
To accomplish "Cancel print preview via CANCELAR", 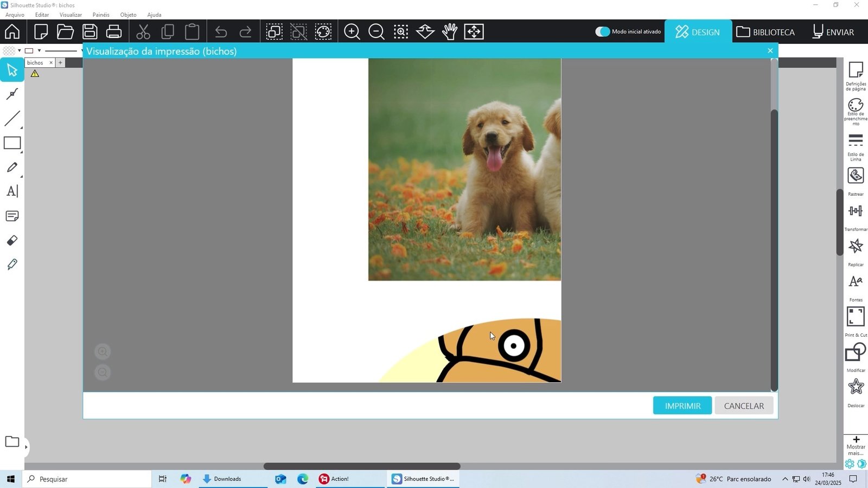I will pyautogui.click(x=744, y=406).
